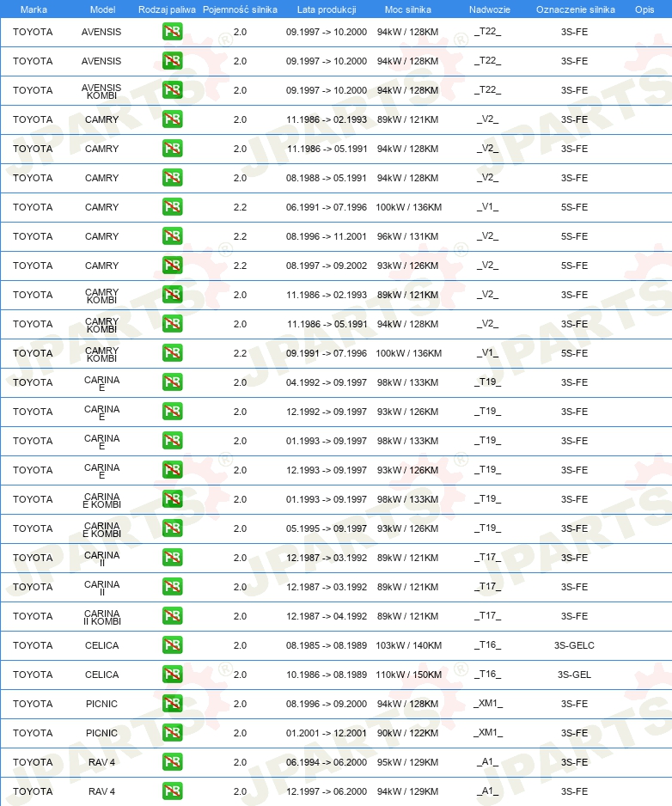Click fuel icon in CELICA 3S-GEL 150KM row
Image resolution: width=672 pixels, height=806 pixels.
tap(172, 675)
